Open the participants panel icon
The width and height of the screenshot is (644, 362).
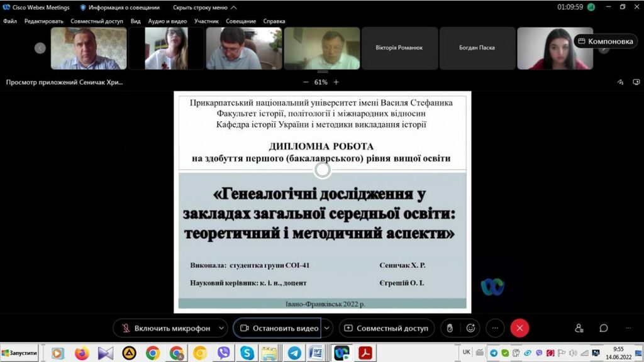tap(579, 328)
